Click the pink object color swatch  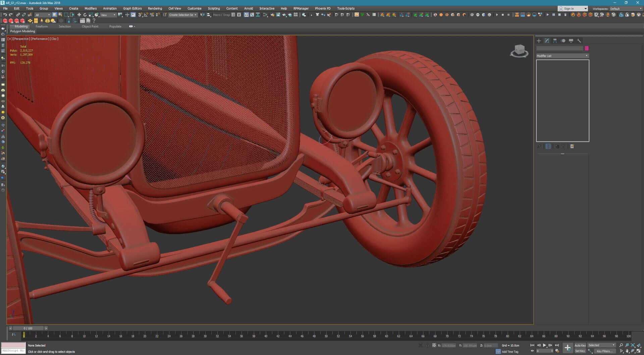(x=587, y=48)
